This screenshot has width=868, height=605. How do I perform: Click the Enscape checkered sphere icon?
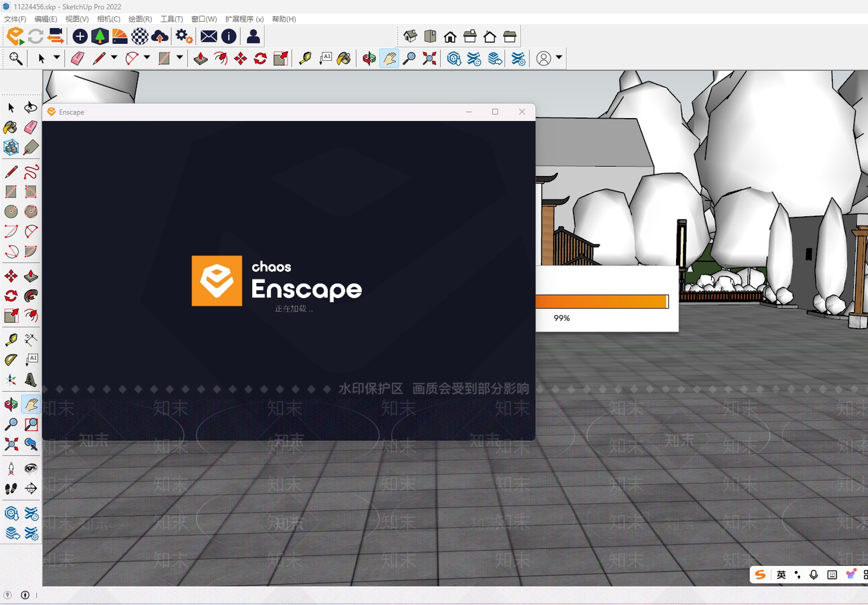140,36
